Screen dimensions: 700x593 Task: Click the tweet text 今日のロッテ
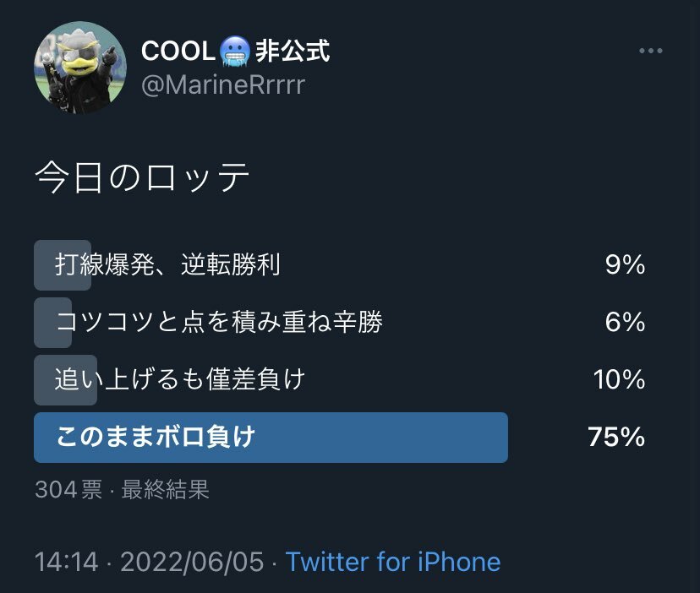[143, 178]
